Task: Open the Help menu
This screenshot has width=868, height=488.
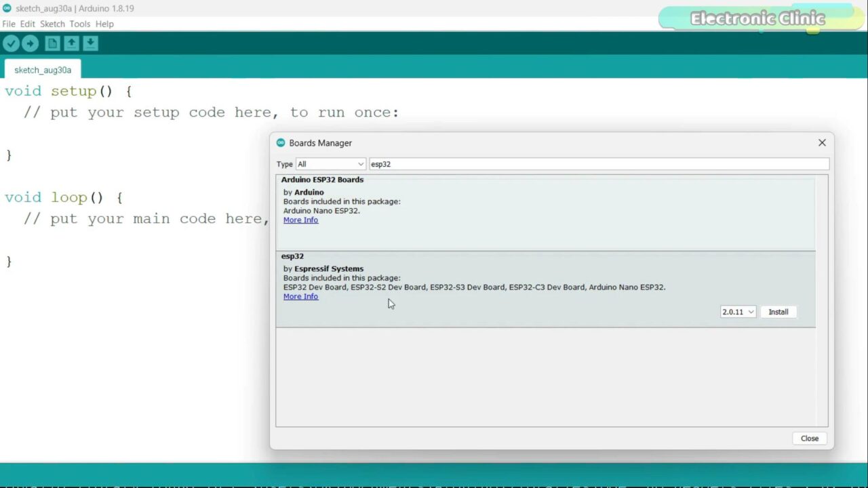Action: tap(104, 24)
